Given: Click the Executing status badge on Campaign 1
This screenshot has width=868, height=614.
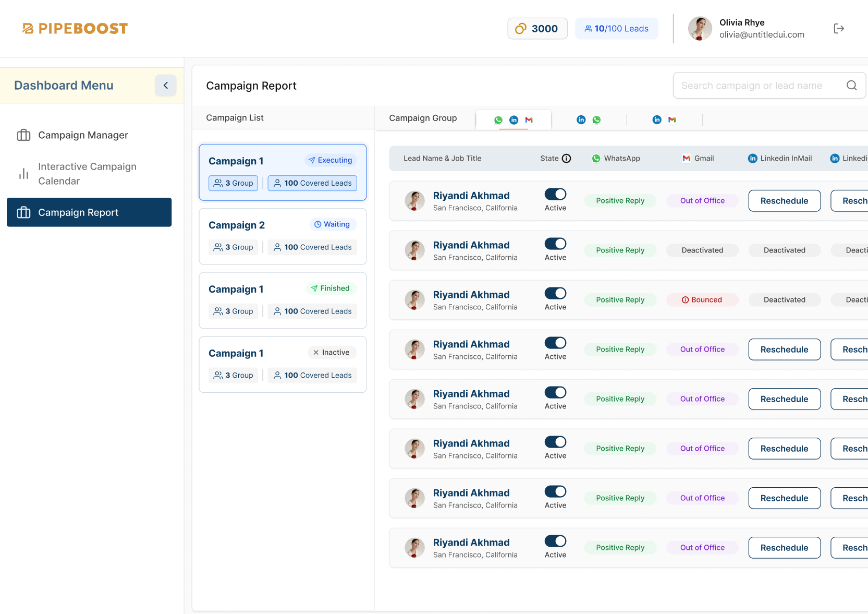Looking at the screenshot, I should [331, 160].
